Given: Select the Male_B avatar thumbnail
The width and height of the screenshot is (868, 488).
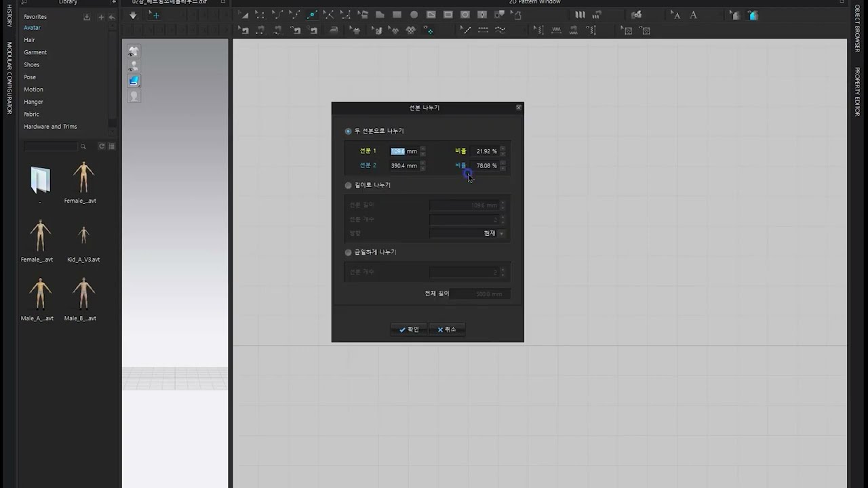Looking at the screenshot, I should [83, 293].
